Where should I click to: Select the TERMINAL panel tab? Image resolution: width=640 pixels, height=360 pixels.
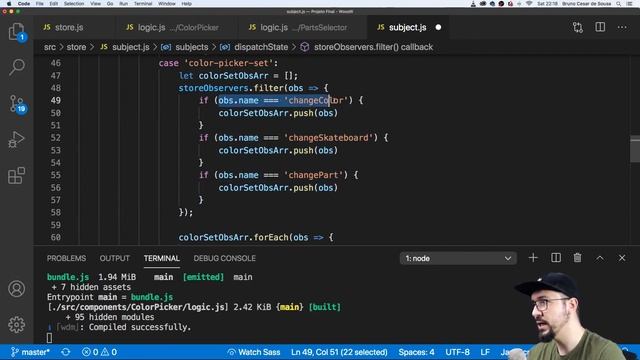point(162,258)
